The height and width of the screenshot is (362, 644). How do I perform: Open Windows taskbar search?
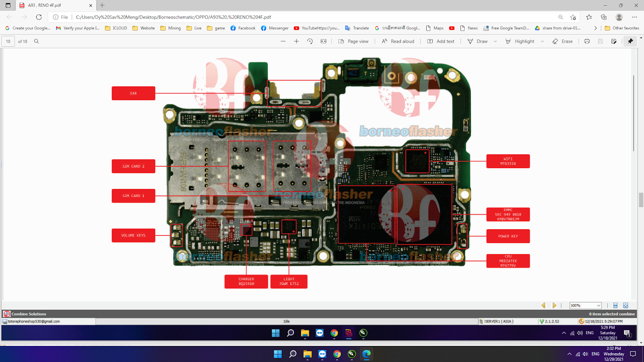click(293, 354)
